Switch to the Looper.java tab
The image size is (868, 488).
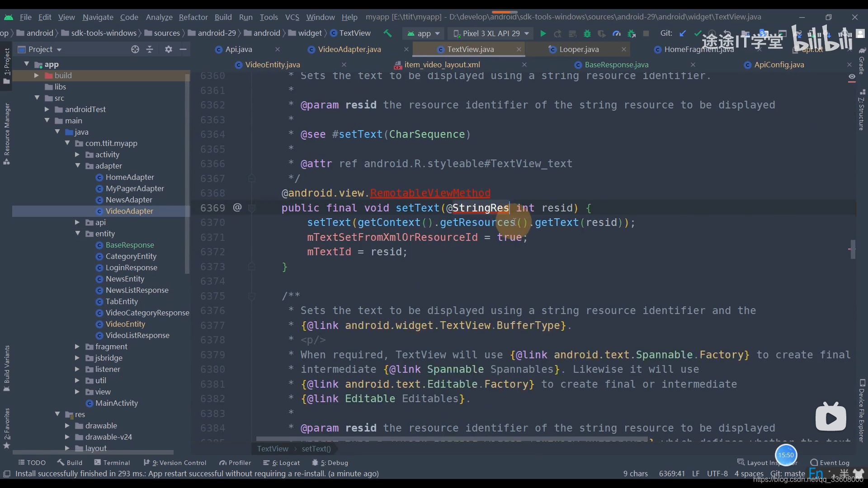point(579,49)
